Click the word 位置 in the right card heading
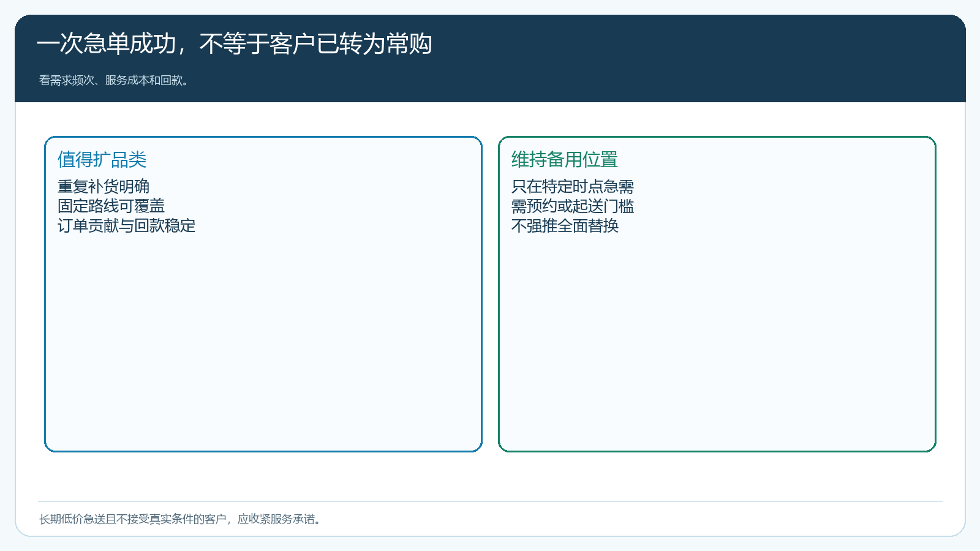Screen dimensions: 980x551 pyautogui.click(x=600, y=160)
